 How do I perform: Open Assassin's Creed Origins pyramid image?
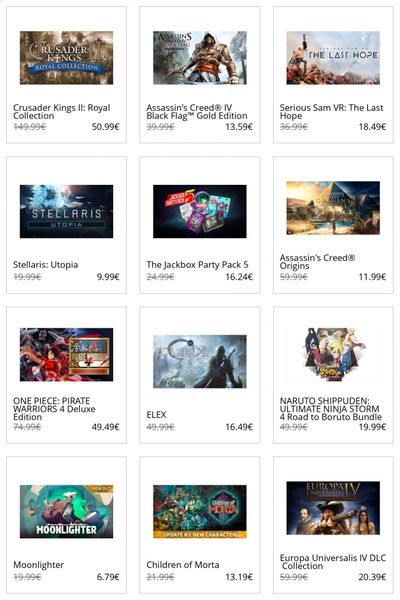point(333,208)
